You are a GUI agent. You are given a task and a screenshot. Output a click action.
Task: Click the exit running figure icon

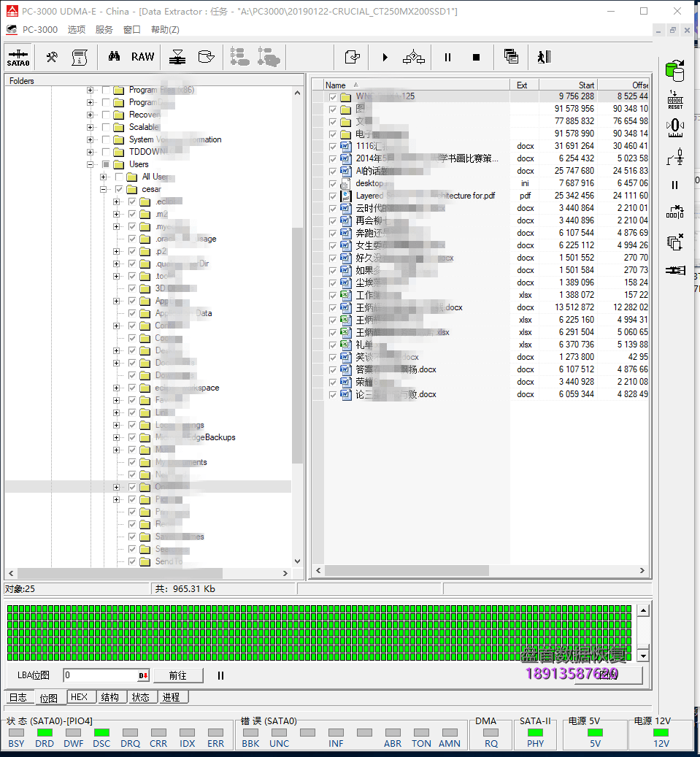pyautogui.click(x=544, y=57)
